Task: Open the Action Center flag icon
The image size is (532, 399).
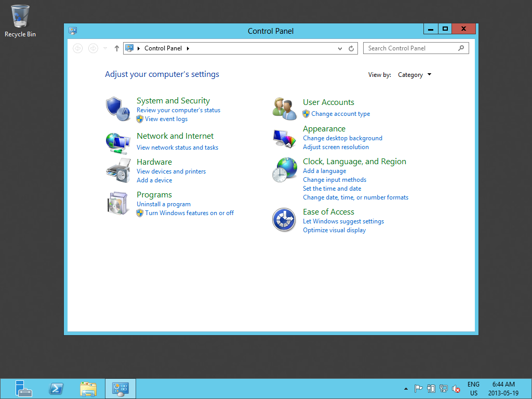Action: coord(418,389)
